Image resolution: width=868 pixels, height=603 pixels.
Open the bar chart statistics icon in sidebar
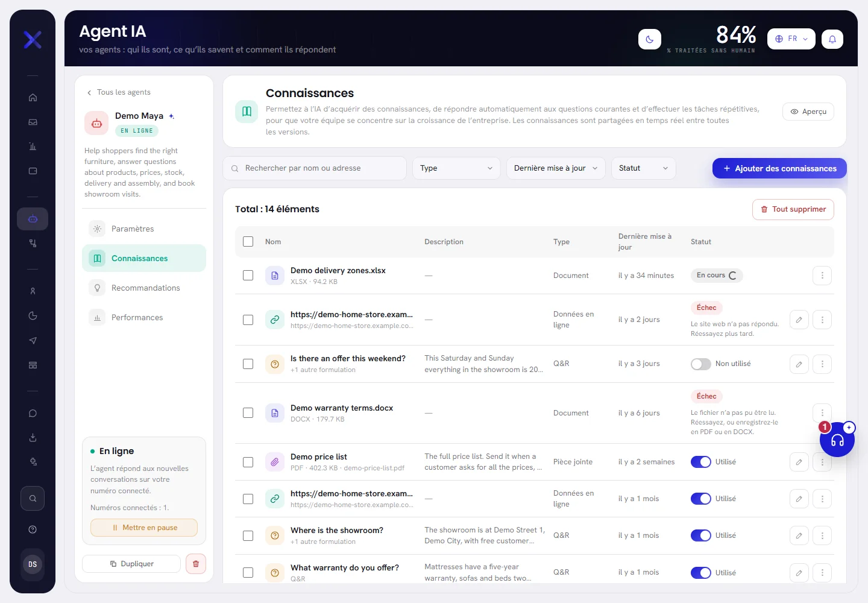(33, 147)
